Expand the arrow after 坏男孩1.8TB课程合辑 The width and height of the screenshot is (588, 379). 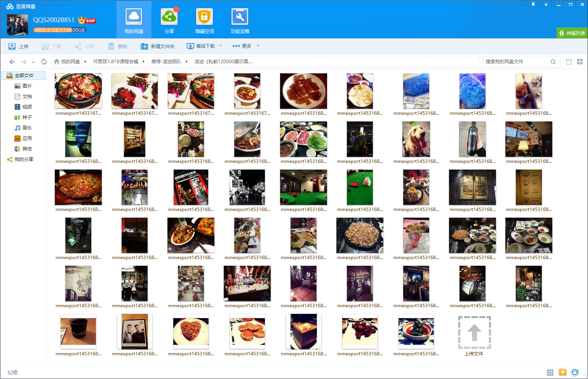pos(143,62)
